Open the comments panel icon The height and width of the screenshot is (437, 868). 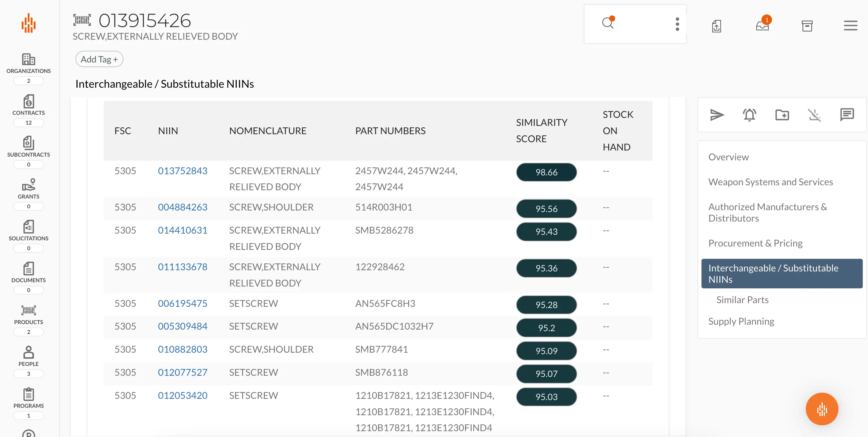[847, 115]
